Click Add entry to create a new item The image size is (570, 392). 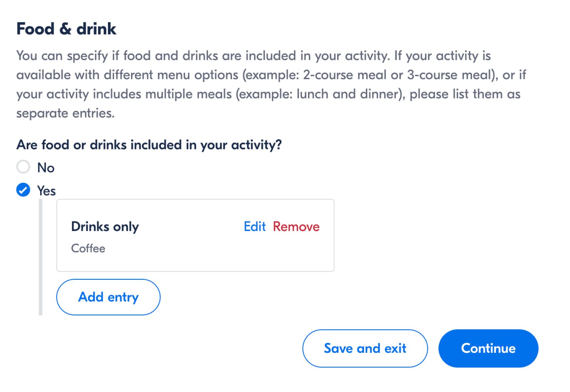(108, 297)
